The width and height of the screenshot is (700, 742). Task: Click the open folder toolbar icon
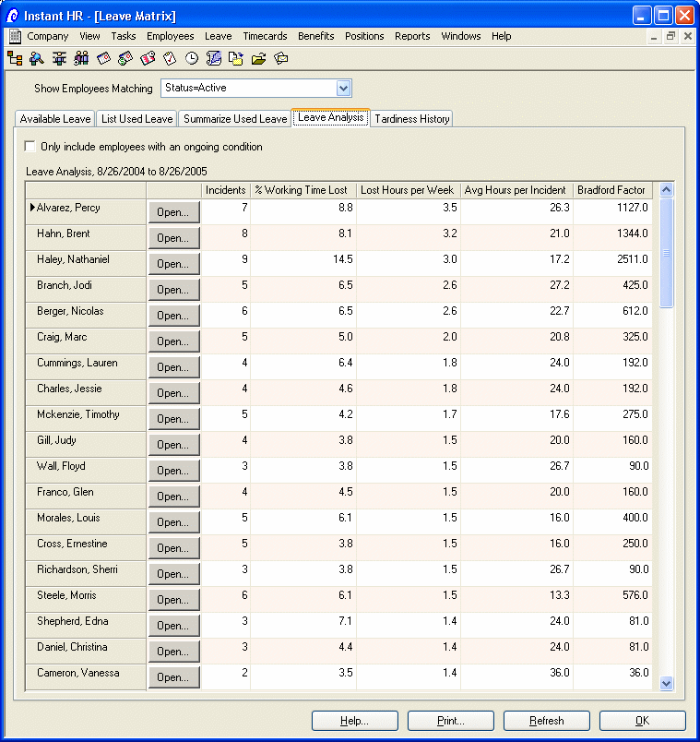point(258,58)
